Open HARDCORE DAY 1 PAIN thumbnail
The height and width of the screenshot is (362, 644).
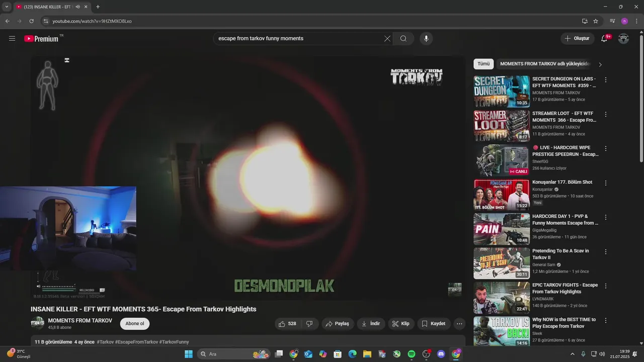pos(502,229)
